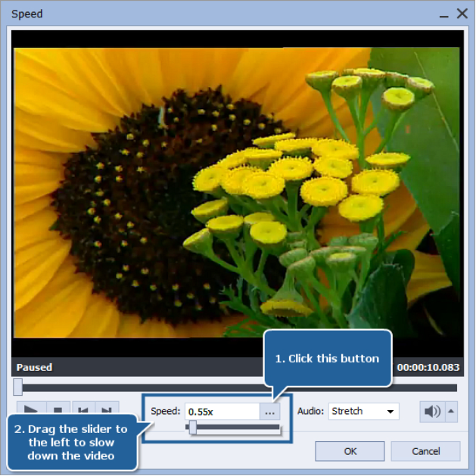The height and width of the screenshot is (476, 476).
Task: Go to next frame button
Action: pos(107,409)
